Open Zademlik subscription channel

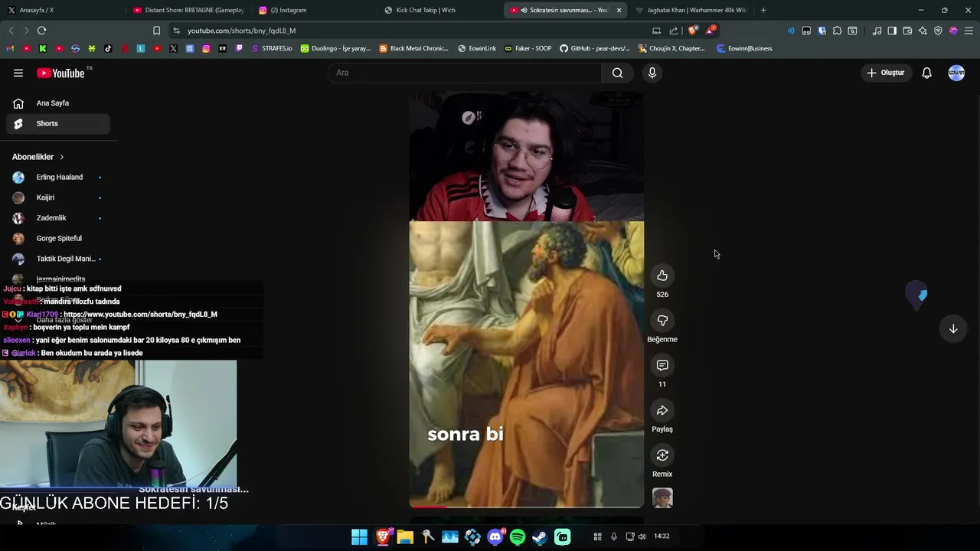[59, 218]
